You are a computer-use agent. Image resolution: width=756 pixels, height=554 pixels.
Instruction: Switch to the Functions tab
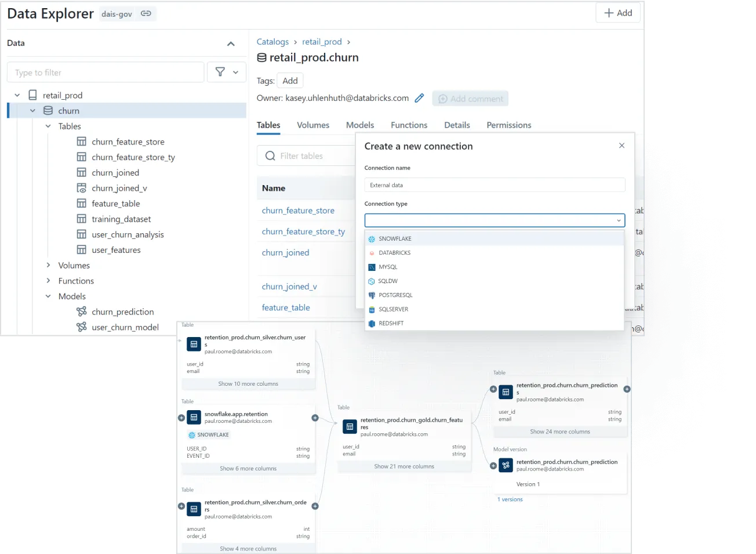[409, 125]
